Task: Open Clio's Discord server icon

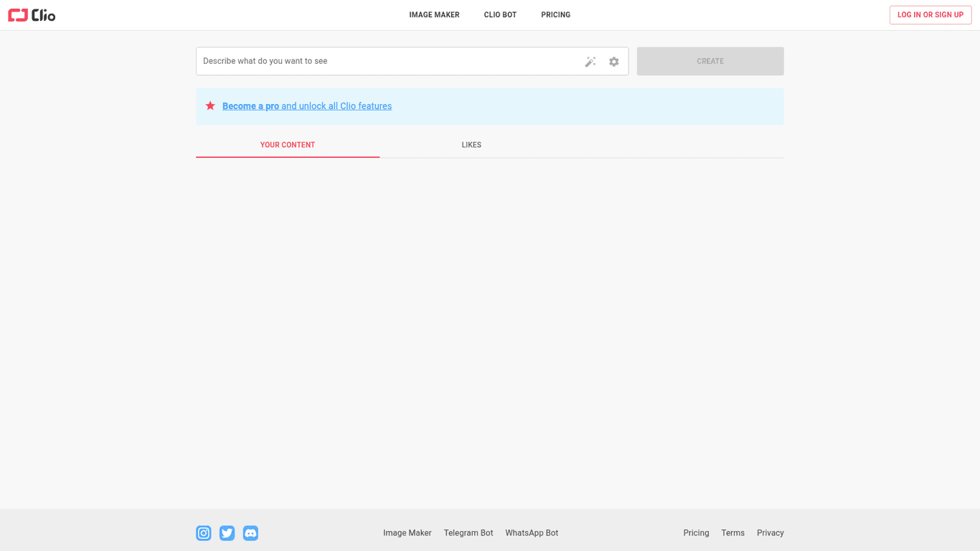Action: click(250, 533)
